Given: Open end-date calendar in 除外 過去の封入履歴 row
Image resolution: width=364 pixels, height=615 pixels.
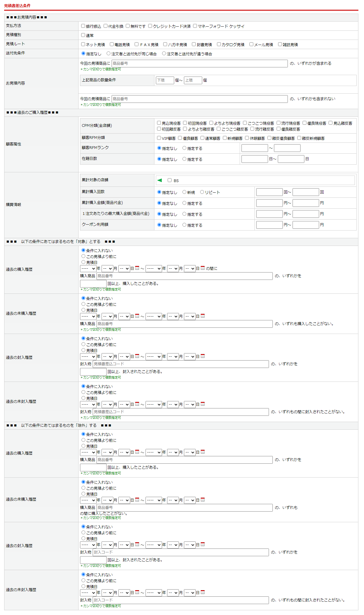Looking at the screenshot, I should pos(203,544).
